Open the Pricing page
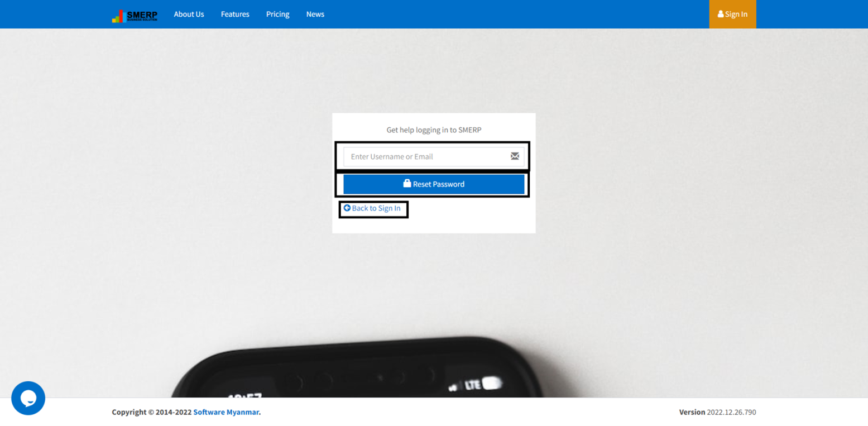The image size is (868, 426). [277, 14]
